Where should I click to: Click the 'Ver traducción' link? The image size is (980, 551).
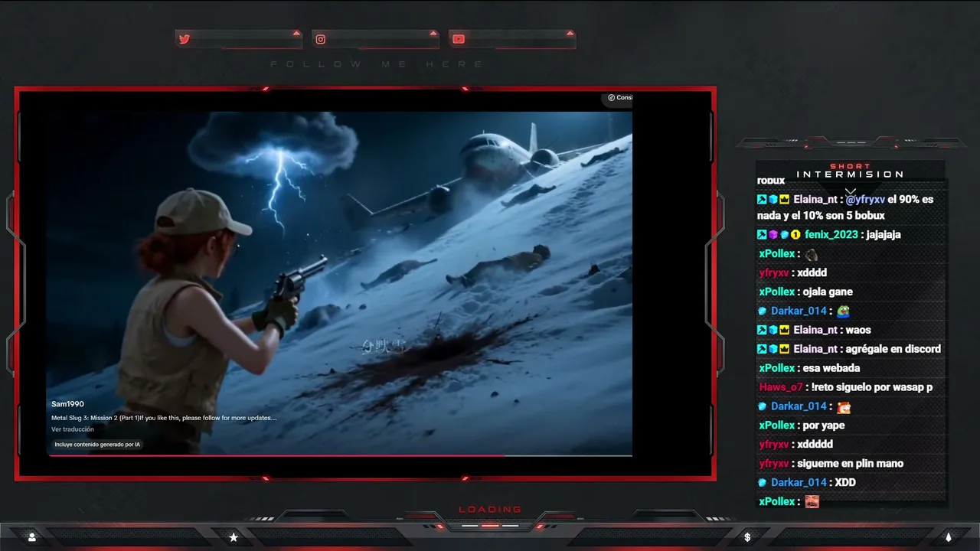coord(73,429)
